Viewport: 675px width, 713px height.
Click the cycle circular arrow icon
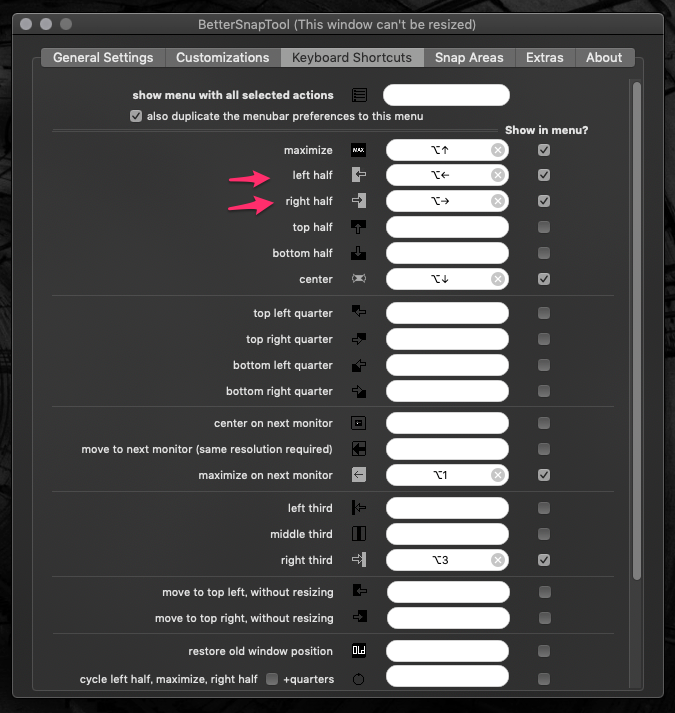358,679
